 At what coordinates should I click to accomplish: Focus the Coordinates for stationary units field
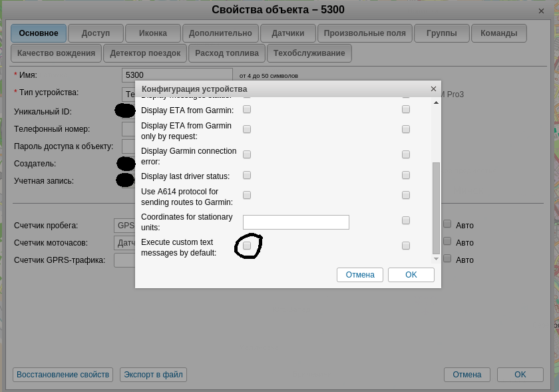pyautogui.click(x=295, y=222)
